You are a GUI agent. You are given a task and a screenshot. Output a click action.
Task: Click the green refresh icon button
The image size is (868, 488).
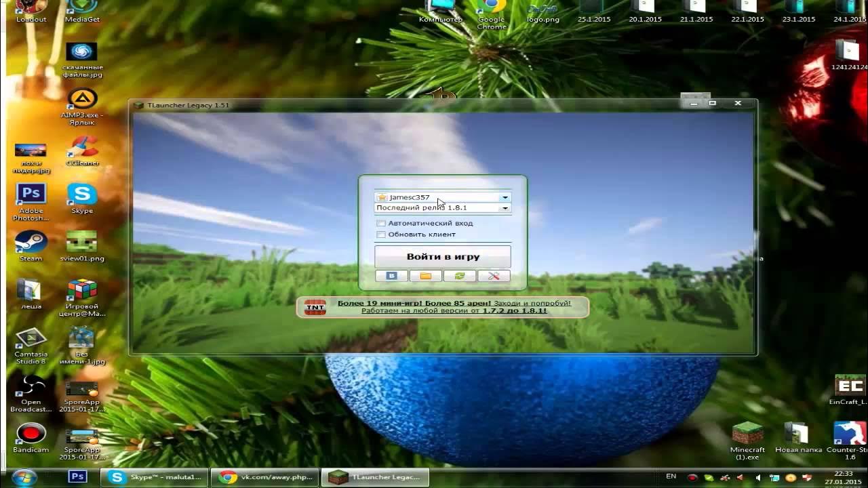coord(460,276)
